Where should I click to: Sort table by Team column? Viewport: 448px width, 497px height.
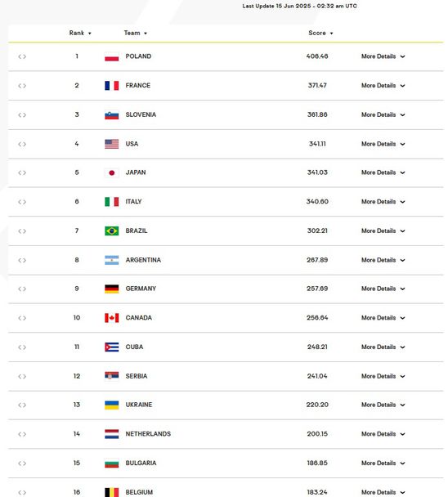136,33
